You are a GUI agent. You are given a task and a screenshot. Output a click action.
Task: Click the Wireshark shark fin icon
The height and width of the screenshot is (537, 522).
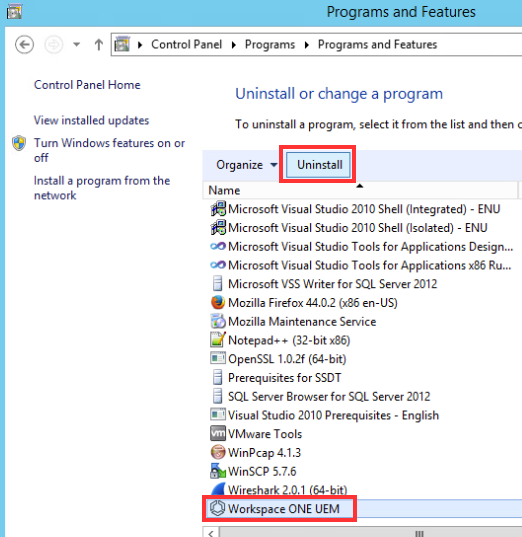click(x=218, y=489)
